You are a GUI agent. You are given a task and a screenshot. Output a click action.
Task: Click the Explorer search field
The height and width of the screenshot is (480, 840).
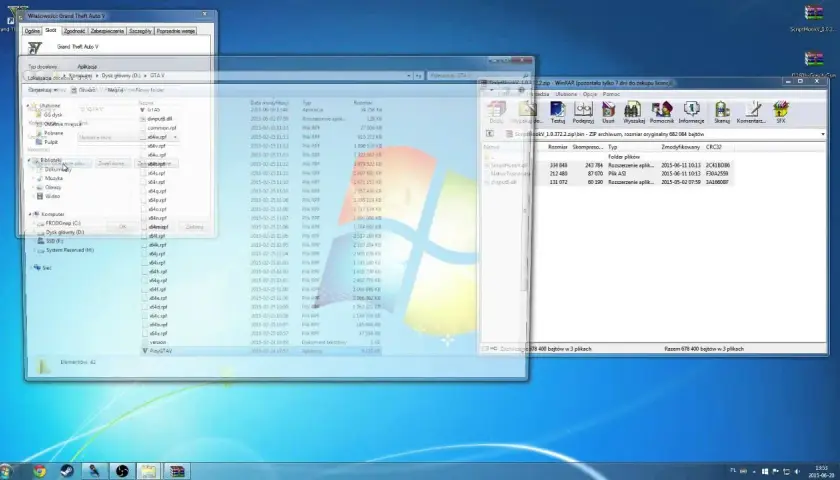478,76
